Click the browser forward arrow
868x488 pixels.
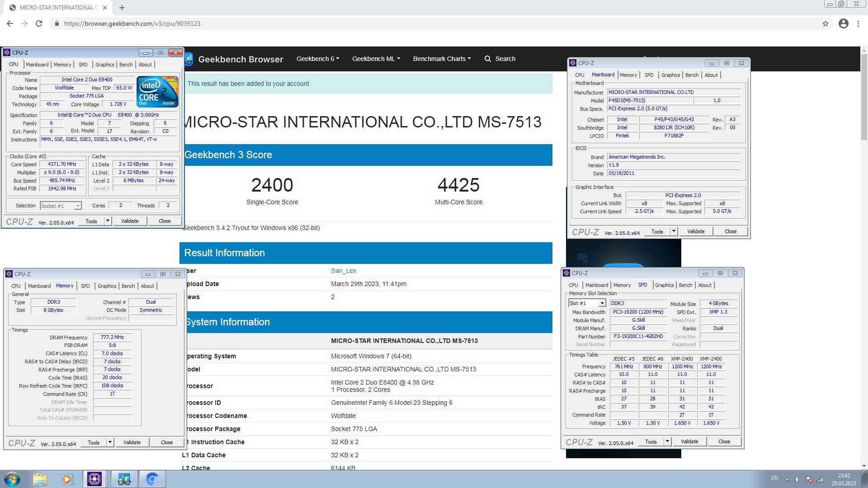(x=24, y=23)
